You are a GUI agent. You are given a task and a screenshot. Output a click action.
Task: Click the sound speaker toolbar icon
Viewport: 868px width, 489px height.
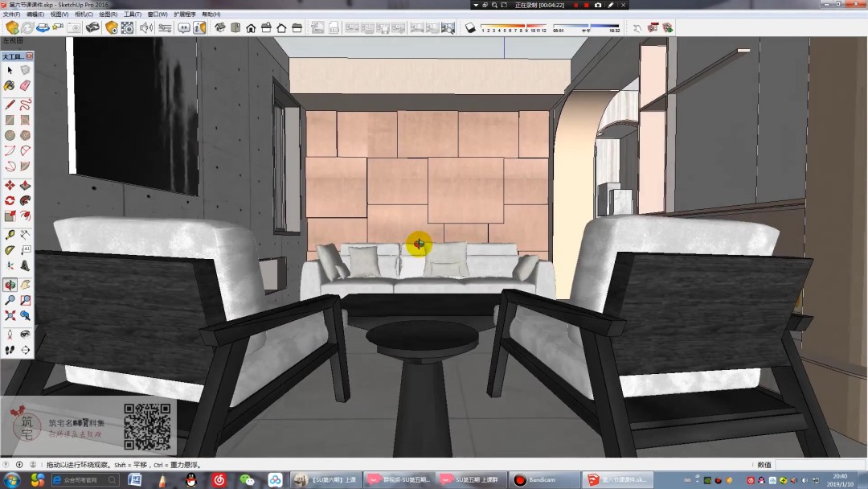pos(146,27)
